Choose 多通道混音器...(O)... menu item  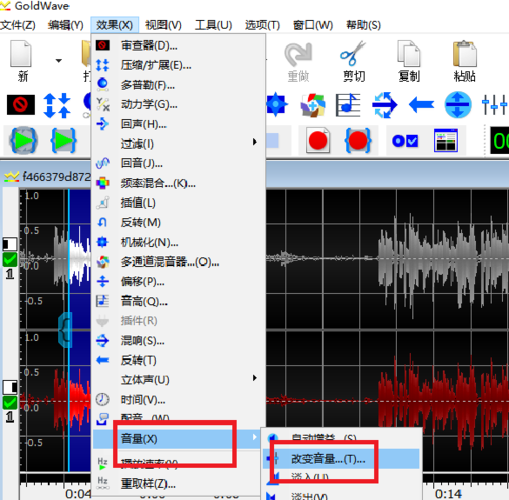point(178,262)
